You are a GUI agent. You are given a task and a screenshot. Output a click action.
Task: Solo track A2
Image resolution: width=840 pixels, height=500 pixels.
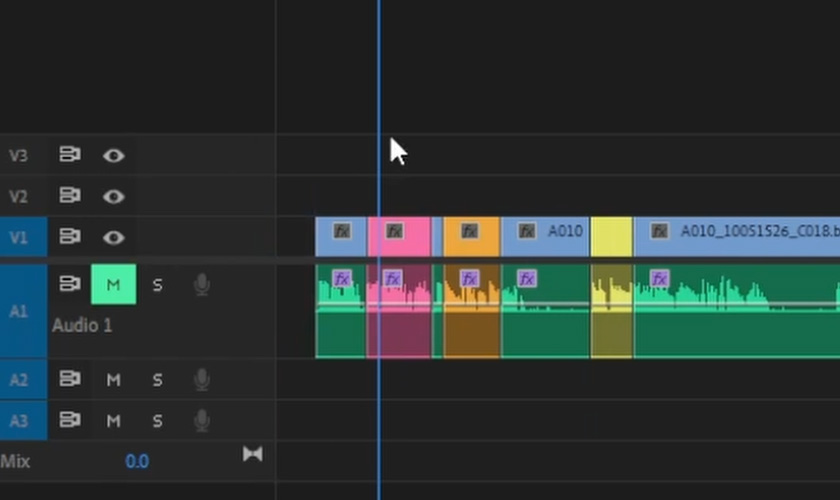coord(158,380)
